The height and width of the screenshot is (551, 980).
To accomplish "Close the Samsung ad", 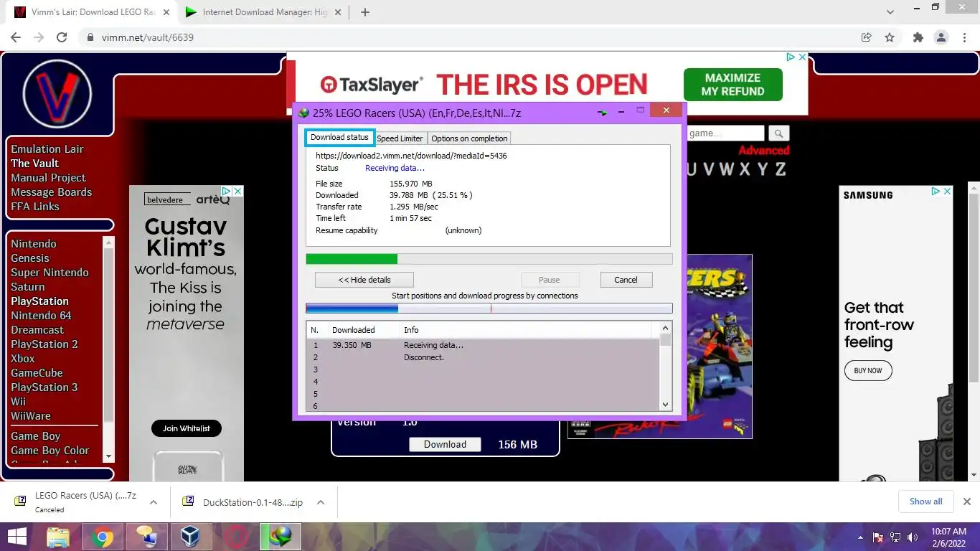I will click(x=947, y=192).
